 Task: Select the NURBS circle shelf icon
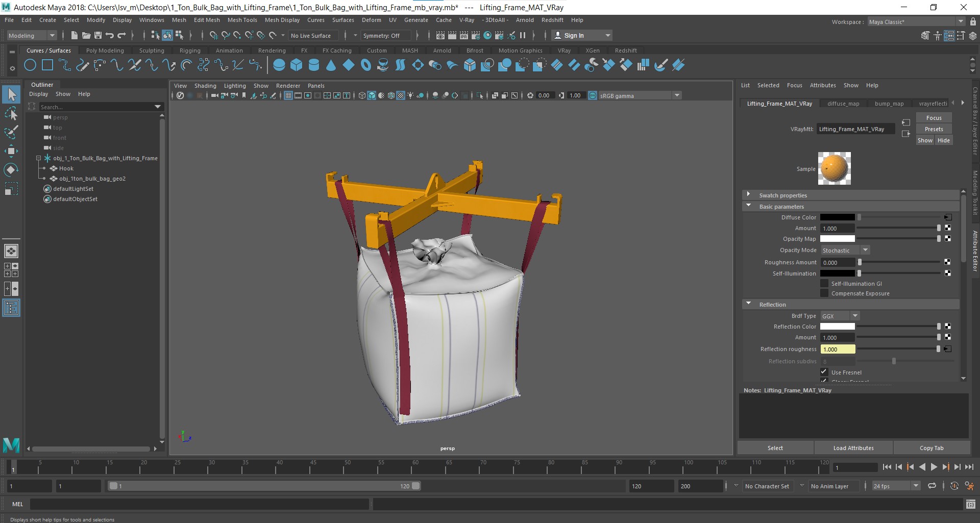coord(30,65)
